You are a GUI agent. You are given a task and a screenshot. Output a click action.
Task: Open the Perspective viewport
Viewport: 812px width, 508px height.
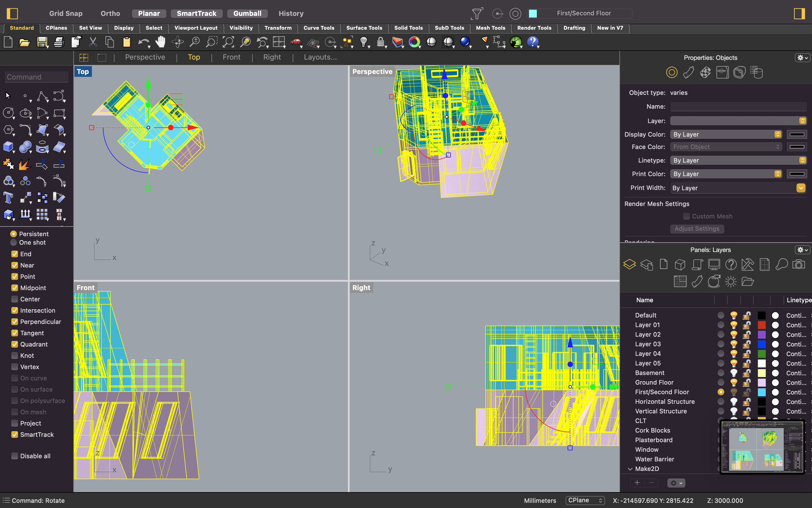pos(145,57)
